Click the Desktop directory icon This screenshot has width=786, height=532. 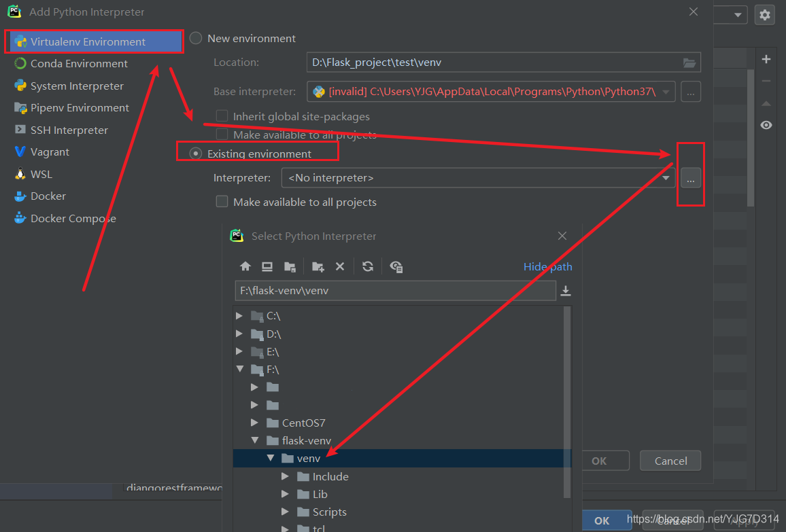point(267,266)
